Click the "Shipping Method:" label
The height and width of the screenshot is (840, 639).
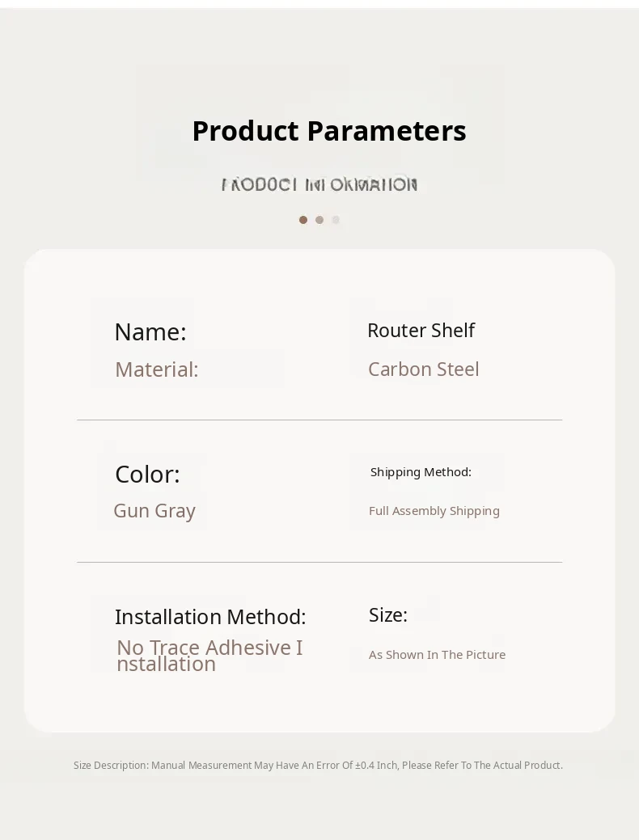pyautogui.click(x=421, y=472)
